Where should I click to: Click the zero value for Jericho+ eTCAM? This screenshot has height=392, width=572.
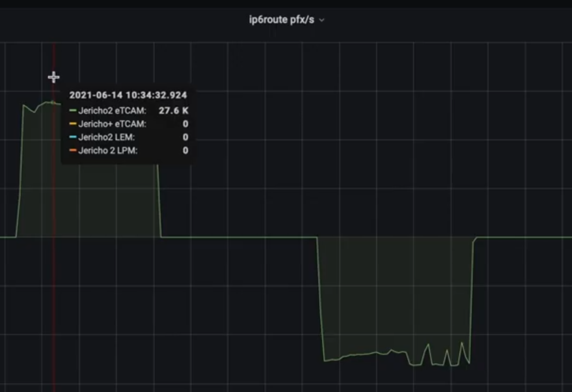point(185,124)
